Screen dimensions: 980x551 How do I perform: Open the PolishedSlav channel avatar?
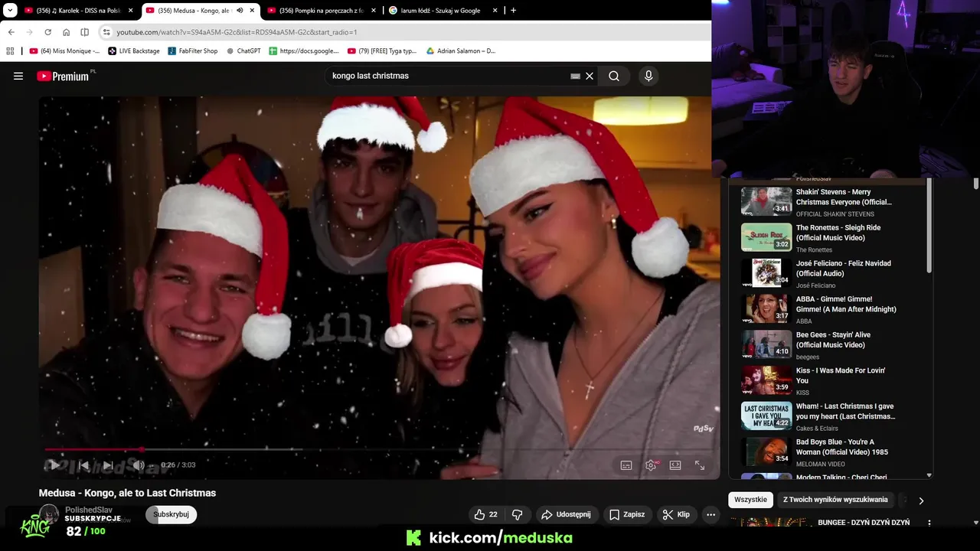[x=49, y=514]
